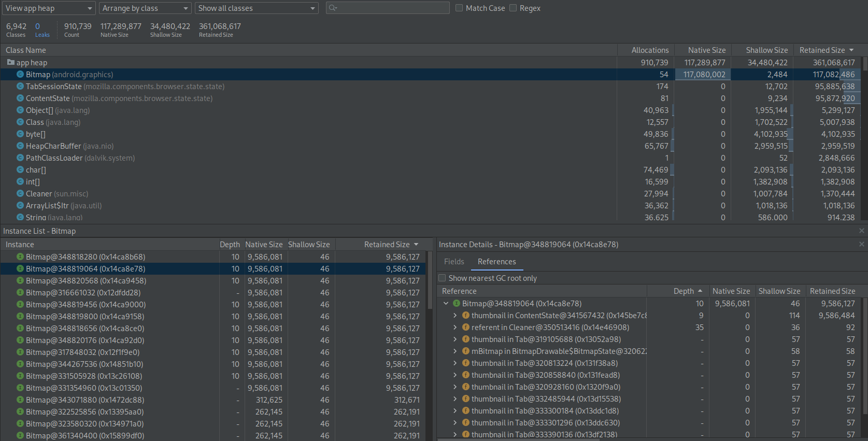
Task: Close the Instance List panel
Action: pos(862,231)
